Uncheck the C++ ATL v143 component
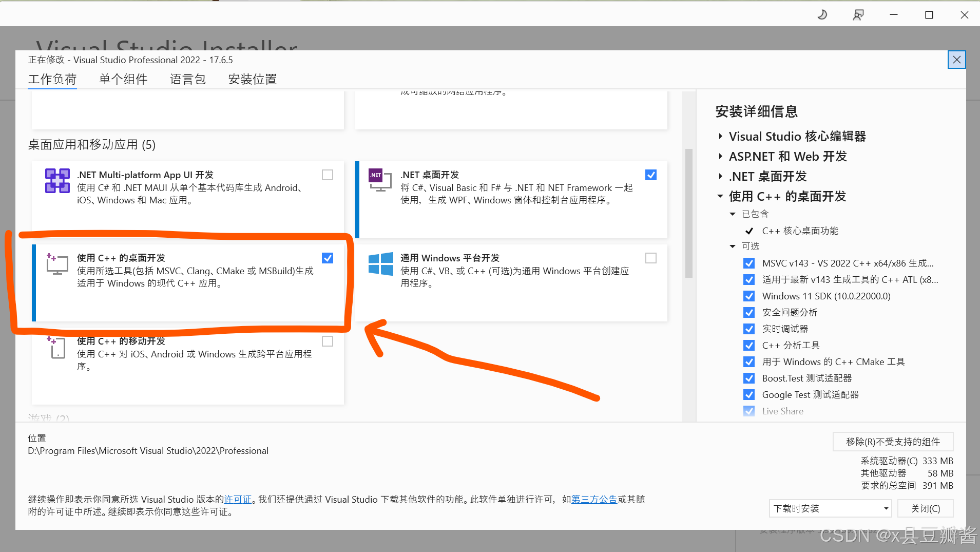Screen dimensions: 980x552 749,280
